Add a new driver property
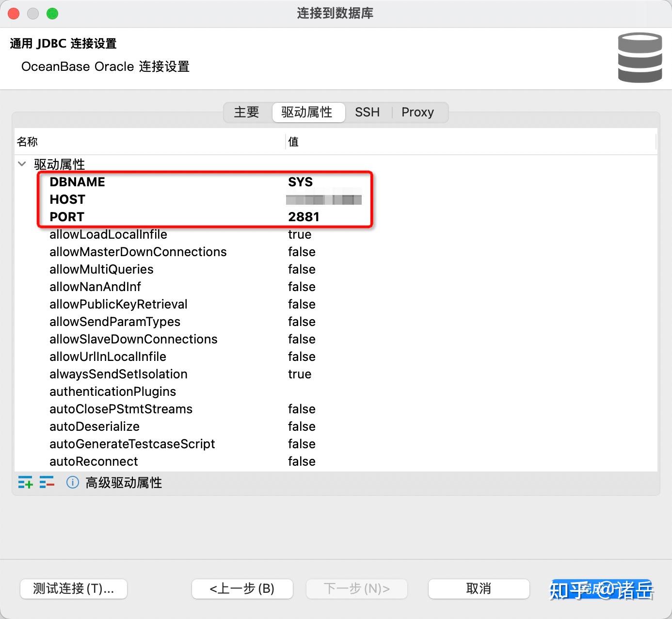Screen dimensions: 672x619 point(25,482)
